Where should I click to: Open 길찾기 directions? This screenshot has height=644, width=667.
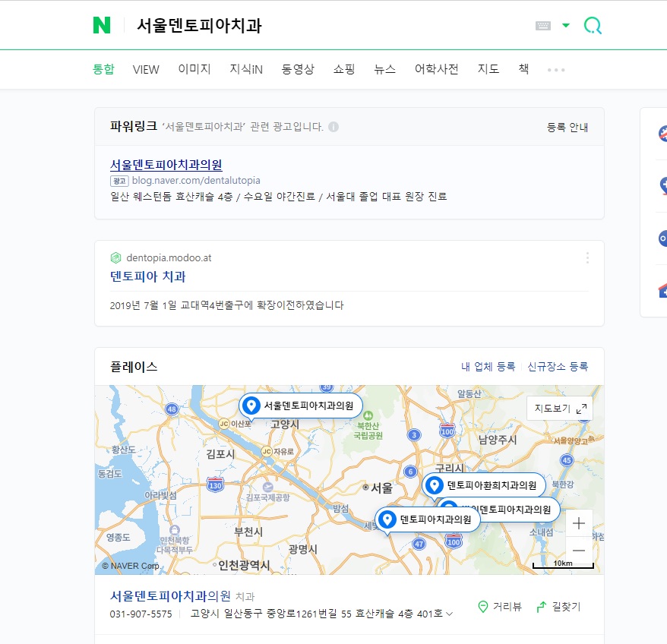[x=558, y=607]
